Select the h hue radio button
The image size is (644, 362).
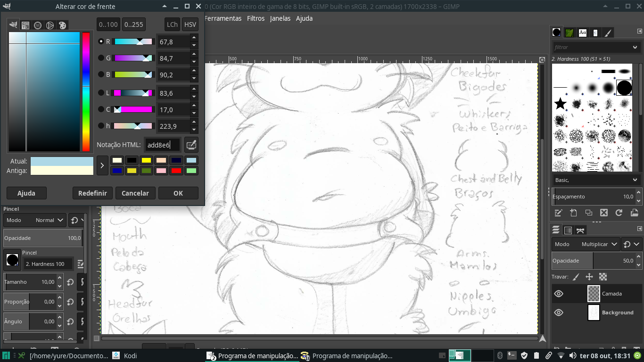pos(101,126)
